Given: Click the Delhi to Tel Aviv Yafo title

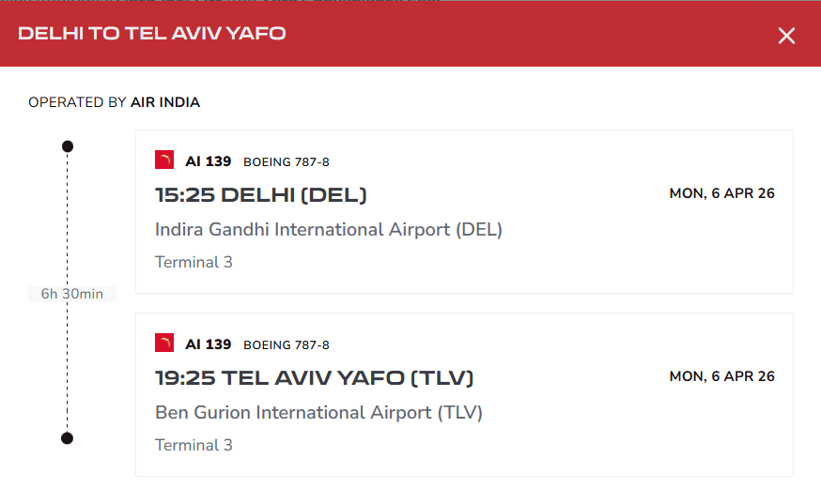Looking at the screenshot, I should pos(152,34).
